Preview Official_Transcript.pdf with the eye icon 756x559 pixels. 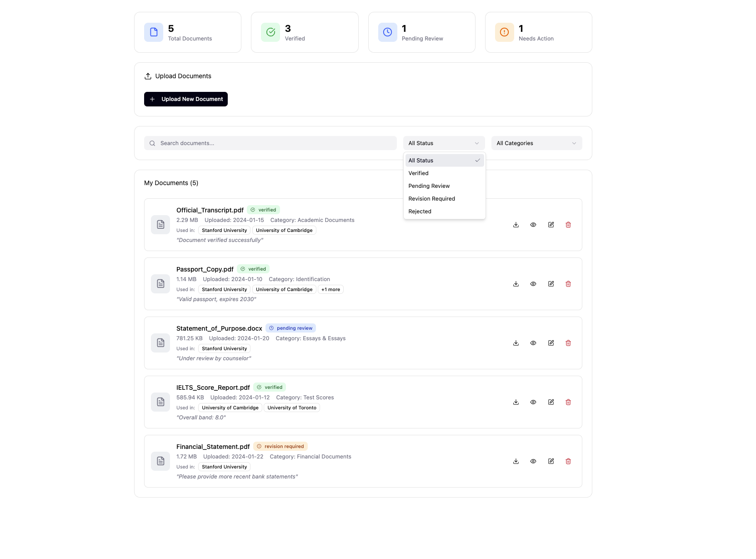pyautogui.click(x=533, y=225)
